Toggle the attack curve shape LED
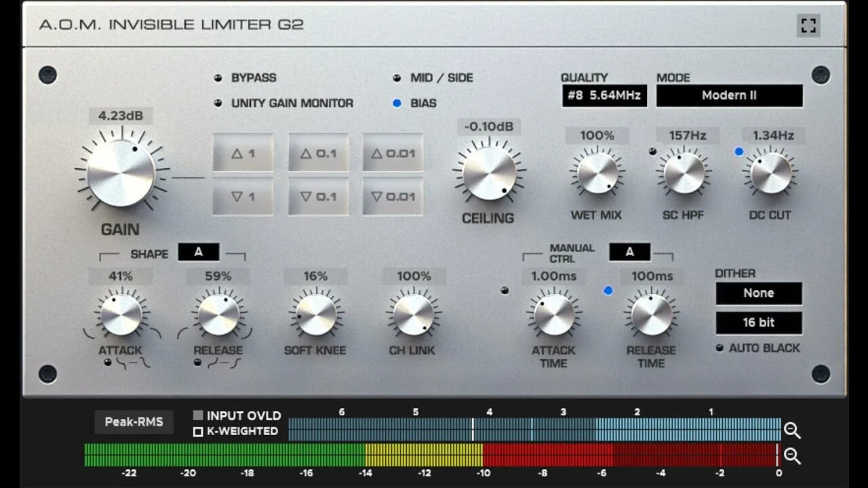This screenshot has height=488, width=868. (x=107, y=363)
